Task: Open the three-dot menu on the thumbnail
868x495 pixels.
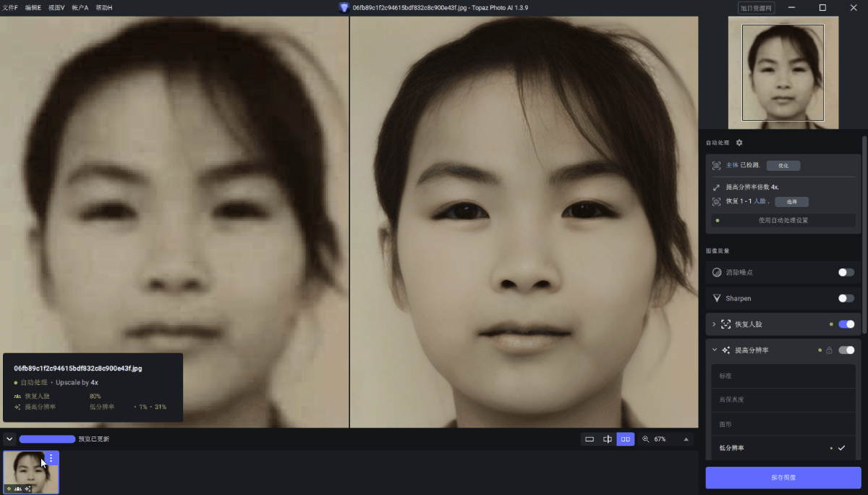Action: tap(50, 458)
